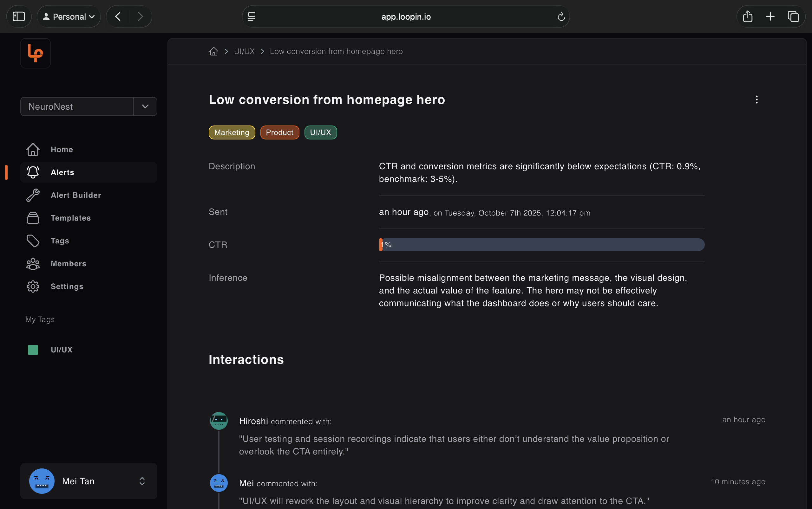812x509 pixels.
Task: Click the Loopin logo icon
Action: [36, 53]
